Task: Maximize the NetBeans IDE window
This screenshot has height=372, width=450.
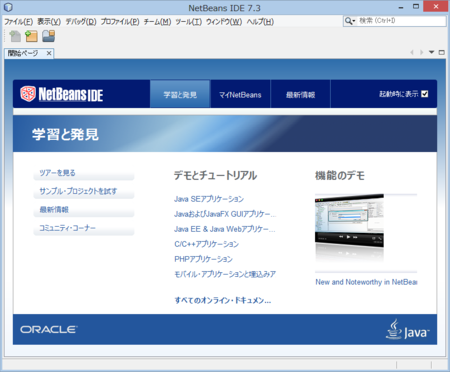Action: [x=416, y=7]
